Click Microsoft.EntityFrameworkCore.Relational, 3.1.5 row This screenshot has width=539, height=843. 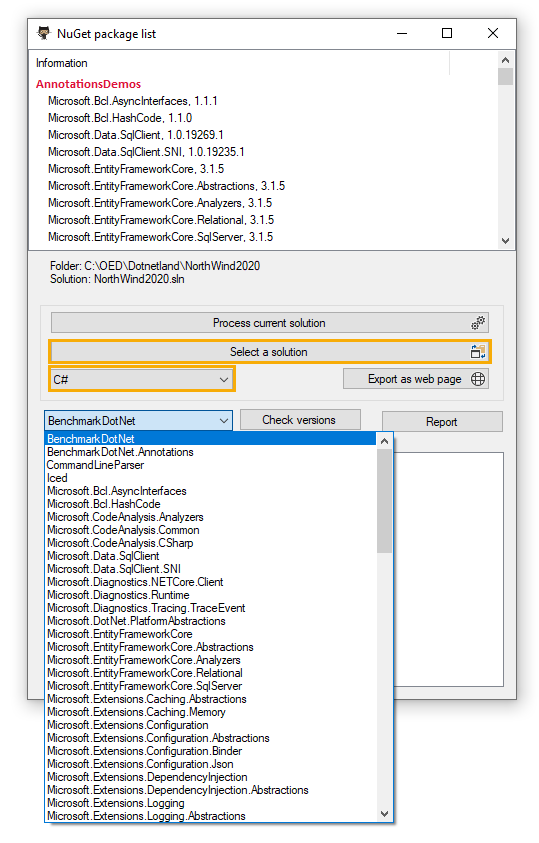coord(161,220)
